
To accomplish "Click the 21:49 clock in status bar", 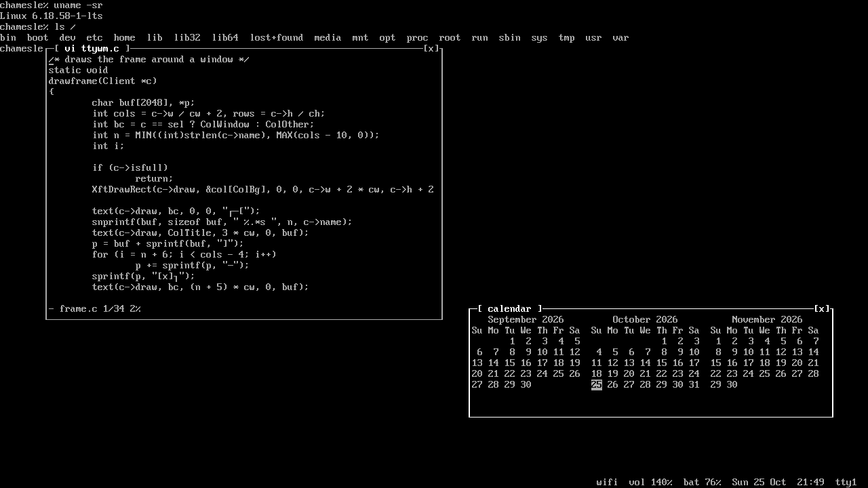I will (811, 483).
